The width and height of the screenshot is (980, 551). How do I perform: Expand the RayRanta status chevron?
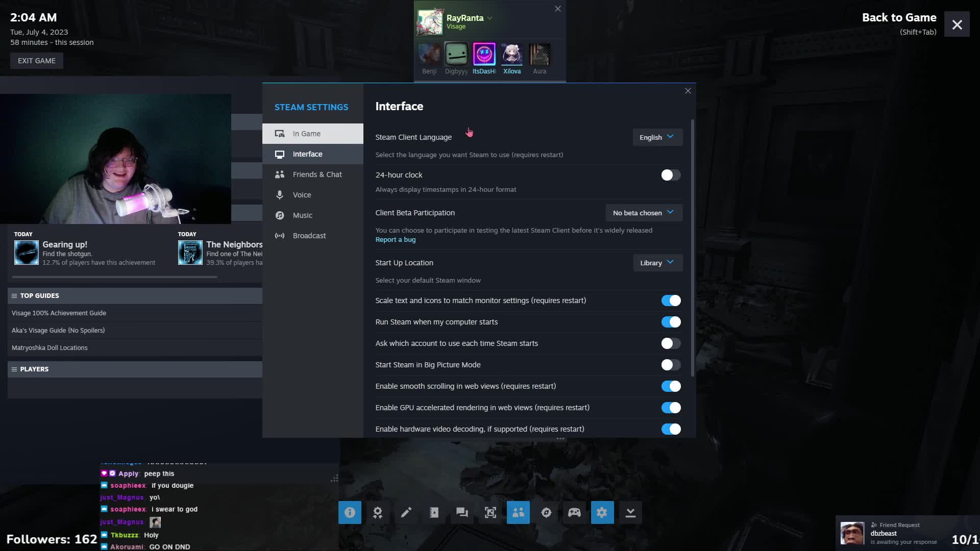489,18
